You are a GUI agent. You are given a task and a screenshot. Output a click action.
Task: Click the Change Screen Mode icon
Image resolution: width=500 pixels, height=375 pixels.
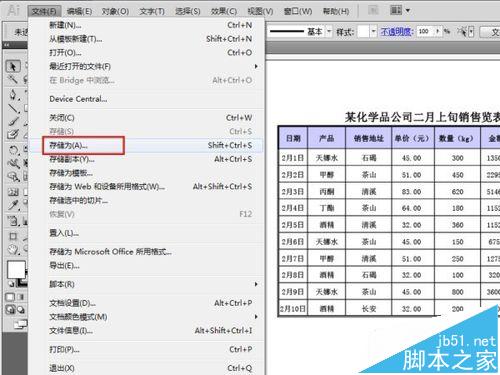tap(20, 323)
